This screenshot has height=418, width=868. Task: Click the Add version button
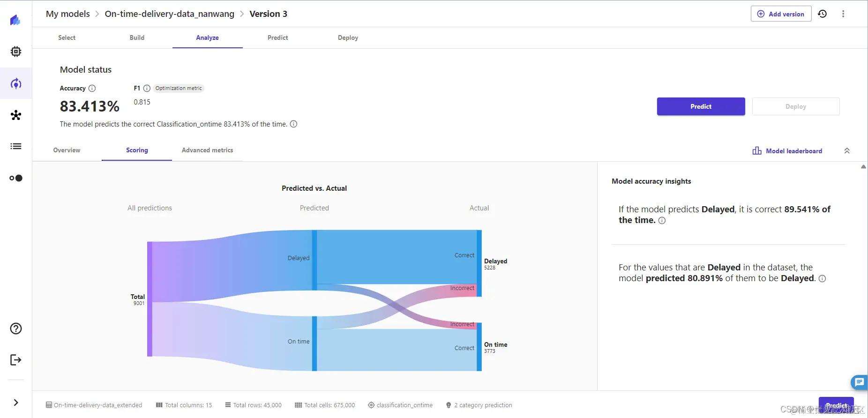781,14
